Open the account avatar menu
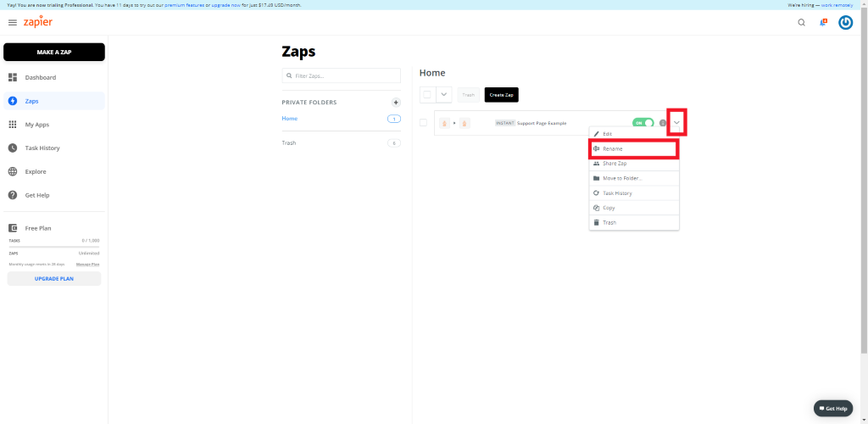 (x=845, y=23)
